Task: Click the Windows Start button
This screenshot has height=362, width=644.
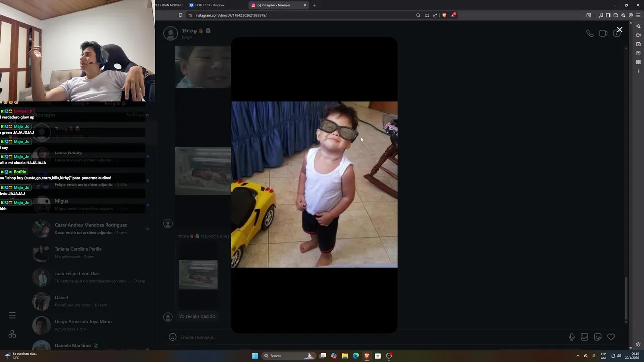Action: pyautogui.click(x=255, y=356)
